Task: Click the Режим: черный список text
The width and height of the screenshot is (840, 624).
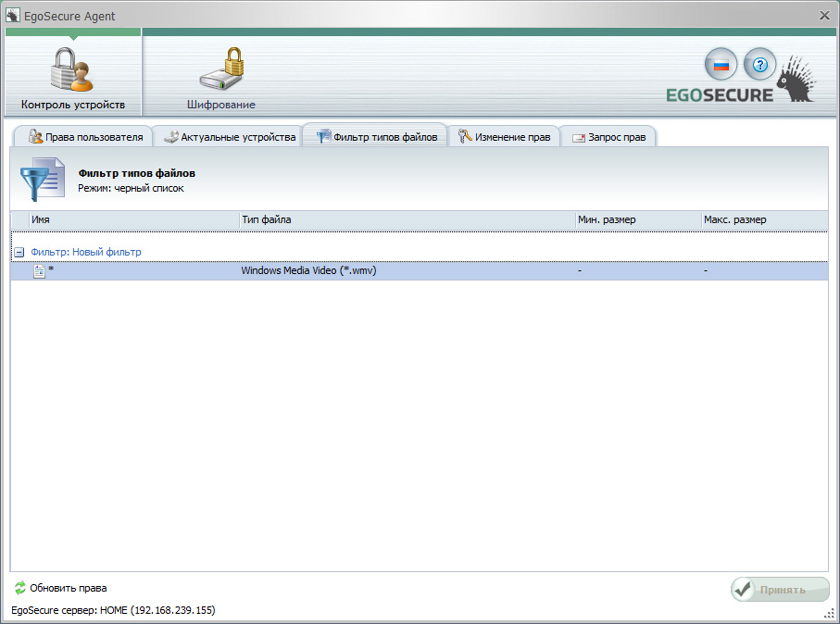Action: 131,188
